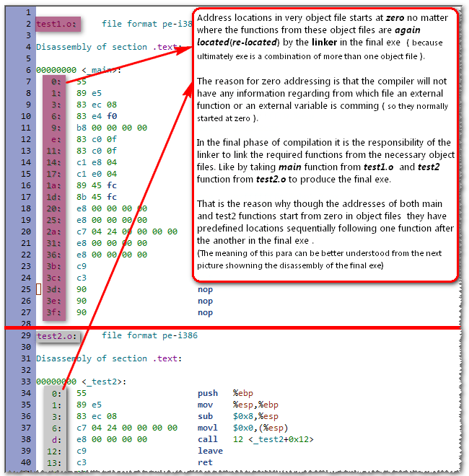Click the 'call' mnemonic
Image resolution: width=469 pixels, height=476 pixels.
click(208, 439)
